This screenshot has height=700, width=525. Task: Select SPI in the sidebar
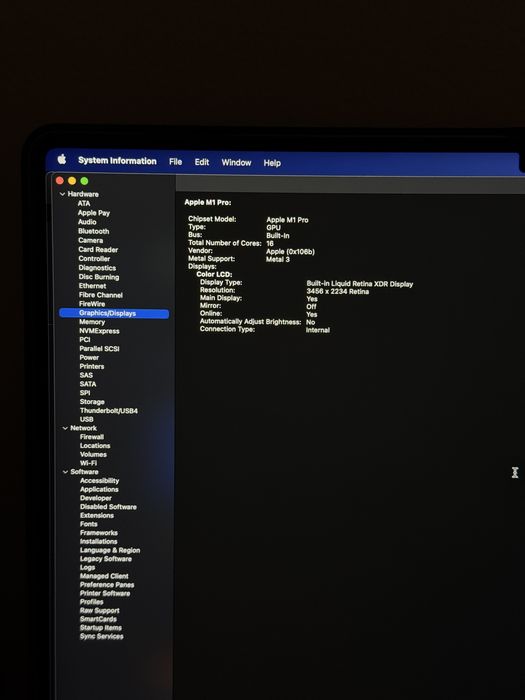point(85,393)
